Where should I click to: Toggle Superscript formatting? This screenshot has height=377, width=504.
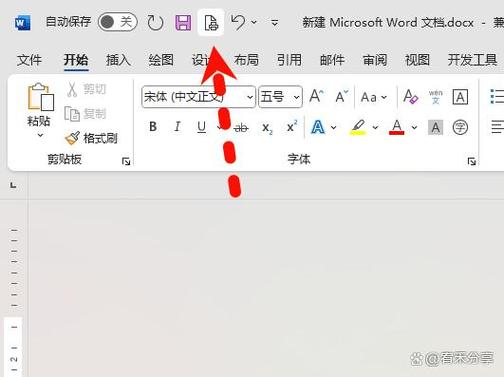[292, 127]
